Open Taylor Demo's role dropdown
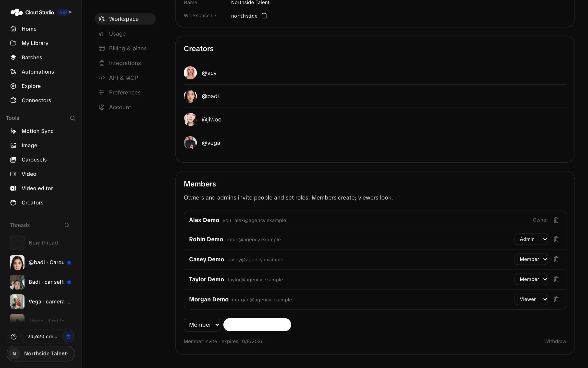588x368 pixels. click(531, 279)
